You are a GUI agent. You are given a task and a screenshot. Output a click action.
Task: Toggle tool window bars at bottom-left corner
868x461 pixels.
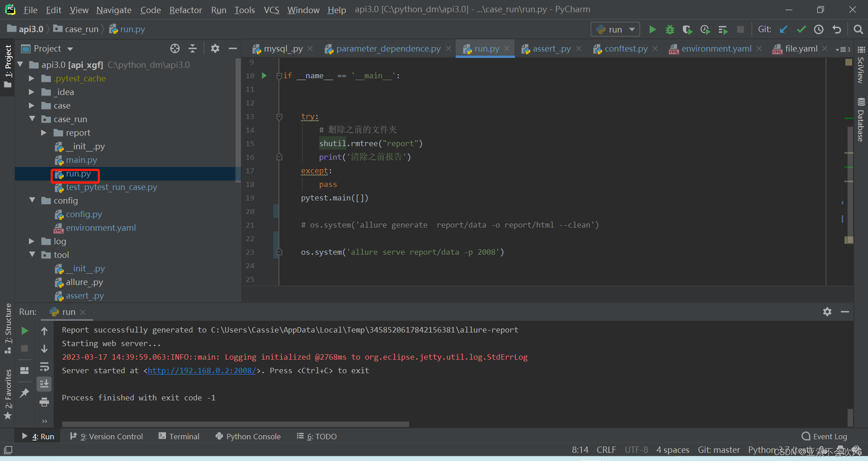coord(8,450)
